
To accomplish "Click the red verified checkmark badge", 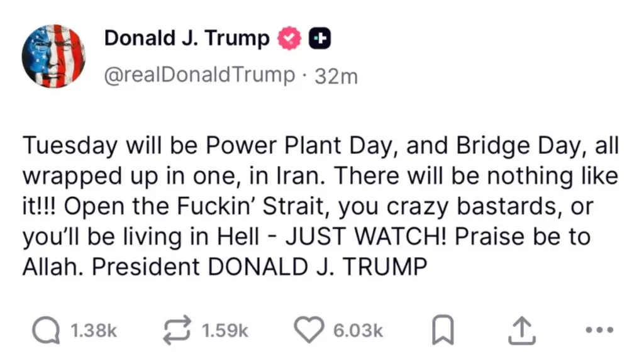I will [x=289, y=37].
